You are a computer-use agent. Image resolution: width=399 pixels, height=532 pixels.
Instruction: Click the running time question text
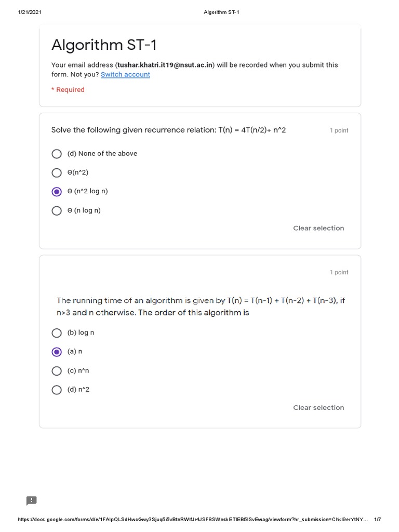(201, 307)
